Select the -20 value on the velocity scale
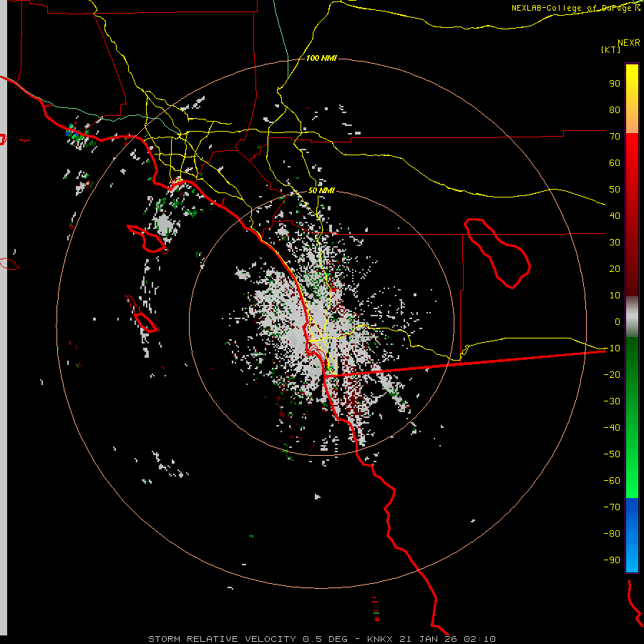The width and height of the screenshot is (644, 644). tap(612, 375)
